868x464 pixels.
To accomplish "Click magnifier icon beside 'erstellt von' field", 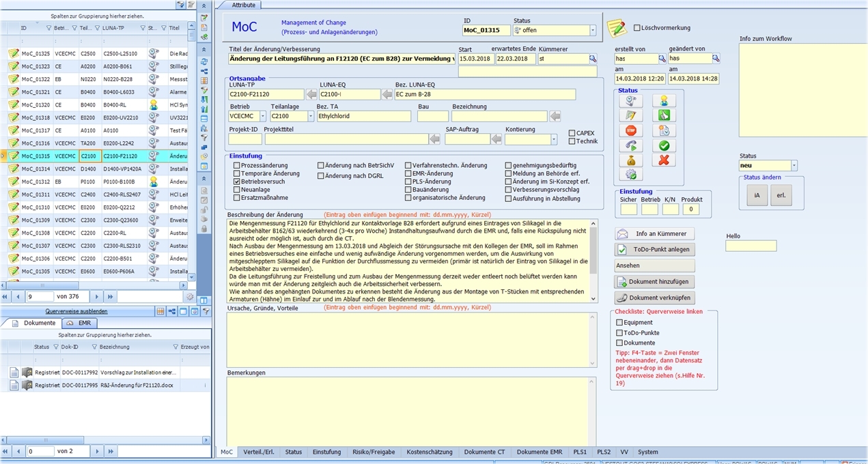I will (662, 59).
